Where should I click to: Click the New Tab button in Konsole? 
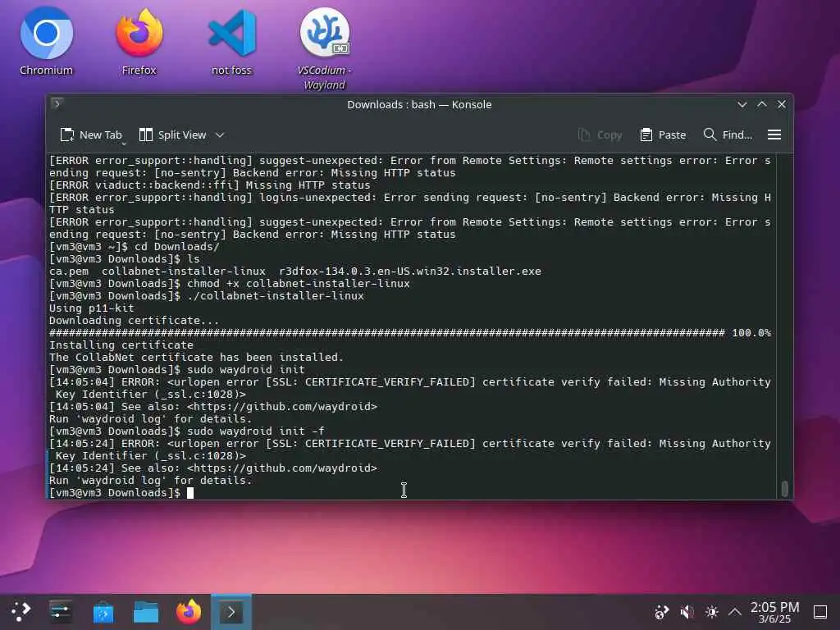click(91, 135)
